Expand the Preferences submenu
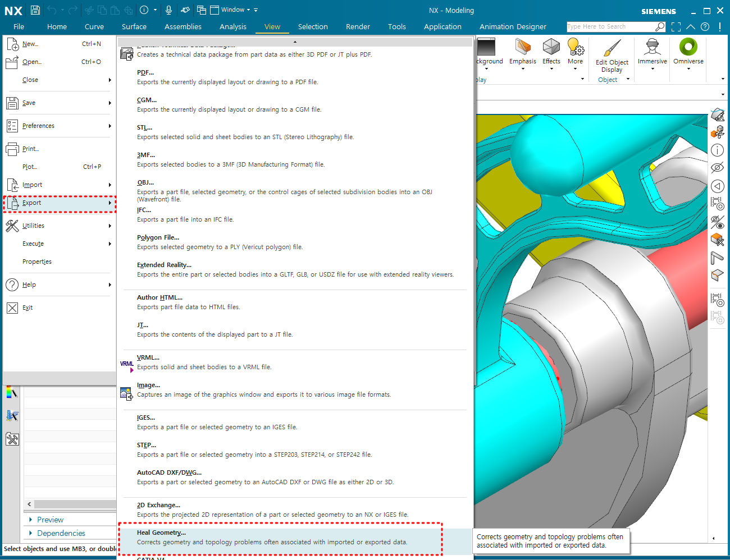 59,126
